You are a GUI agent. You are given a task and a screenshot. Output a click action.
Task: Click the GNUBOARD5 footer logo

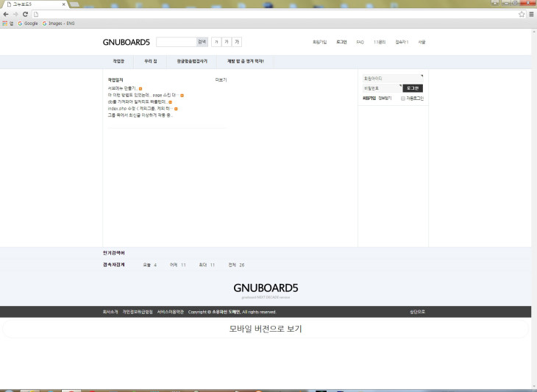pyautogui.click(x=266, y=288)
